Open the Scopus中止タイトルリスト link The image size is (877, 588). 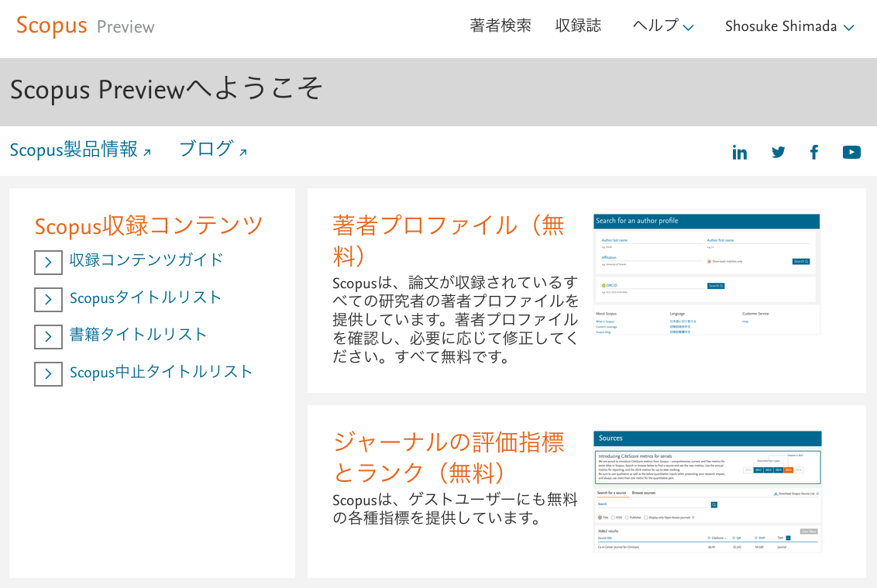point(161,372)
